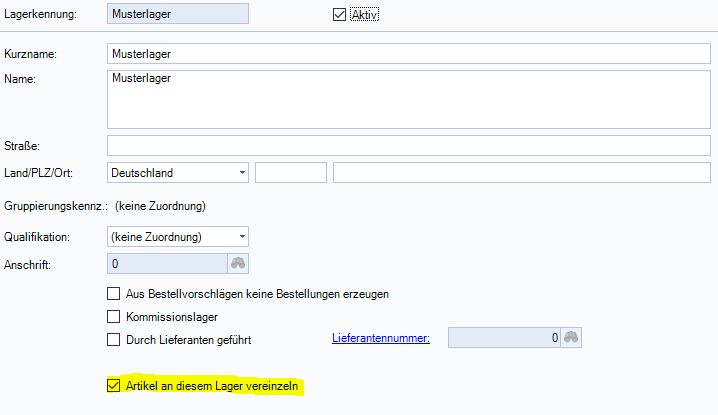Tick the Kommissionslager checkbox
The height and width of the screenshot is (415, 718).
tap(113, 316)
